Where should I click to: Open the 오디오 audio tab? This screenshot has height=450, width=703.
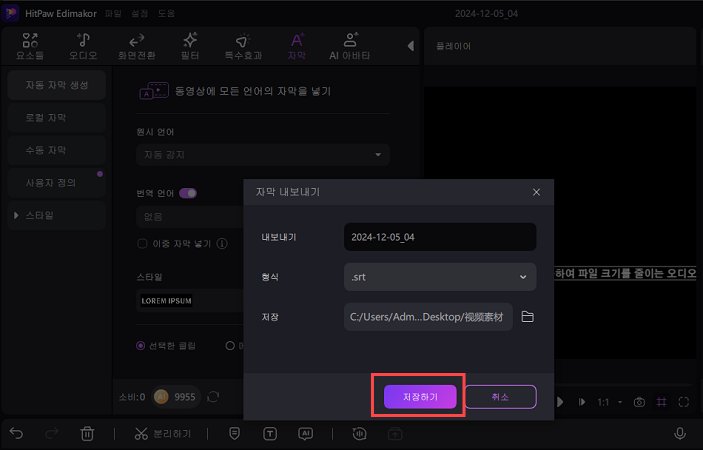click(x=83, y=46)
